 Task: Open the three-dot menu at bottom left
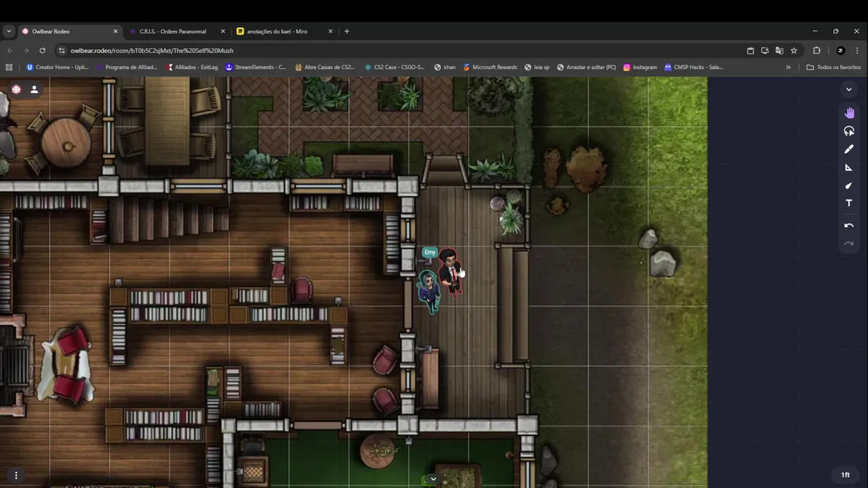[16, 475]
